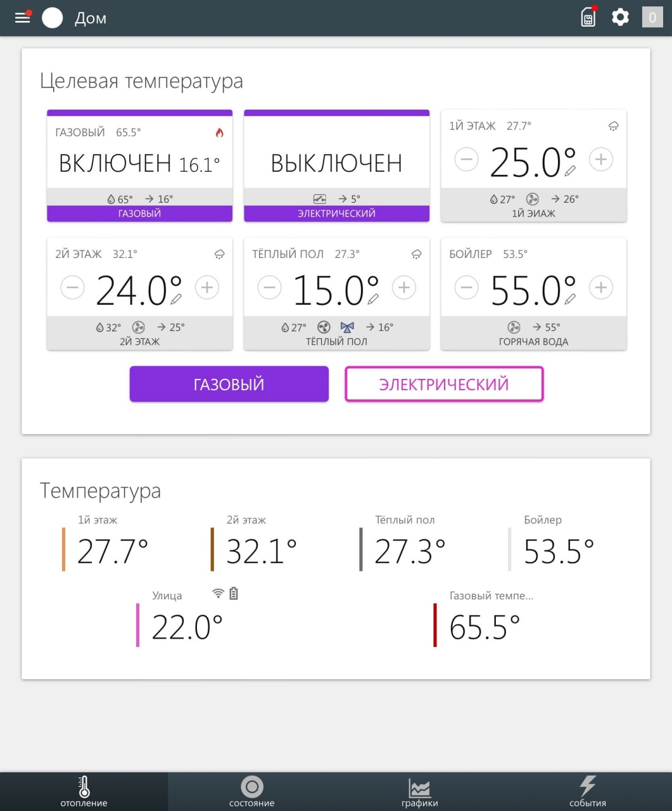Open the hamburger menu

click(23, 18)
